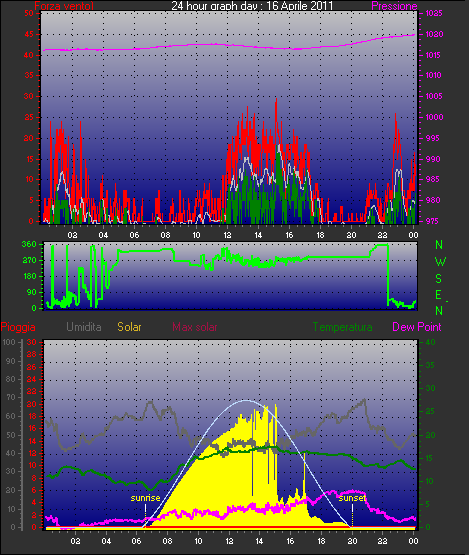This screenshot has height=555, width=469.
Task: Click hour label 22 under bottom graph
Action: [x=382, y=541]
